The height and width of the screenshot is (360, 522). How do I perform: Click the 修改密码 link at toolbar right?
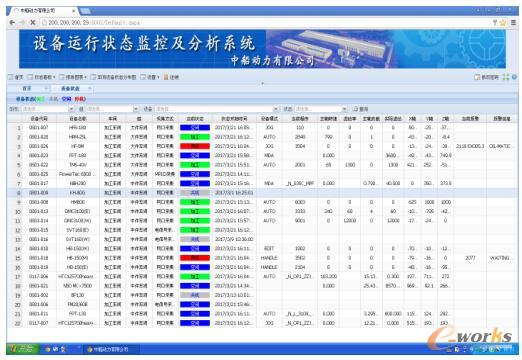(x=486, y=77)
